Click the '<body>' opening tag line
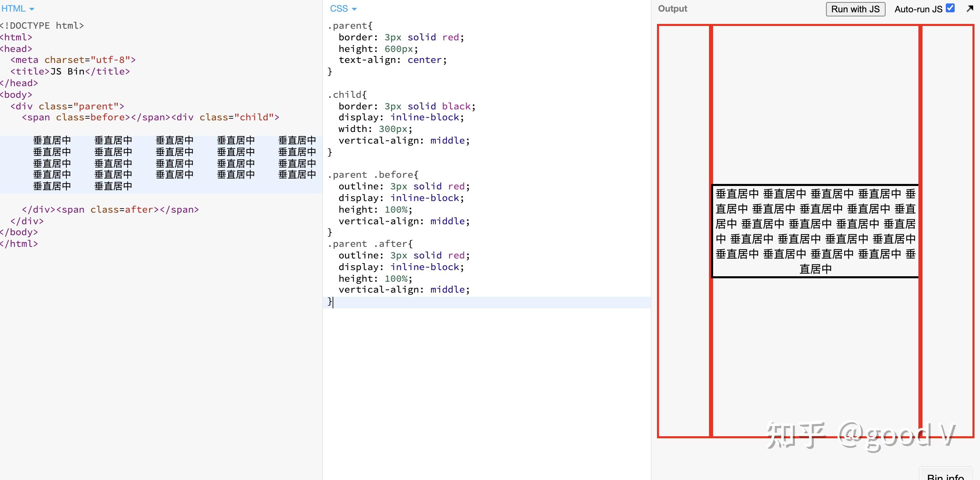The width and height of the screenshot is (980, 480). point(16,95)
